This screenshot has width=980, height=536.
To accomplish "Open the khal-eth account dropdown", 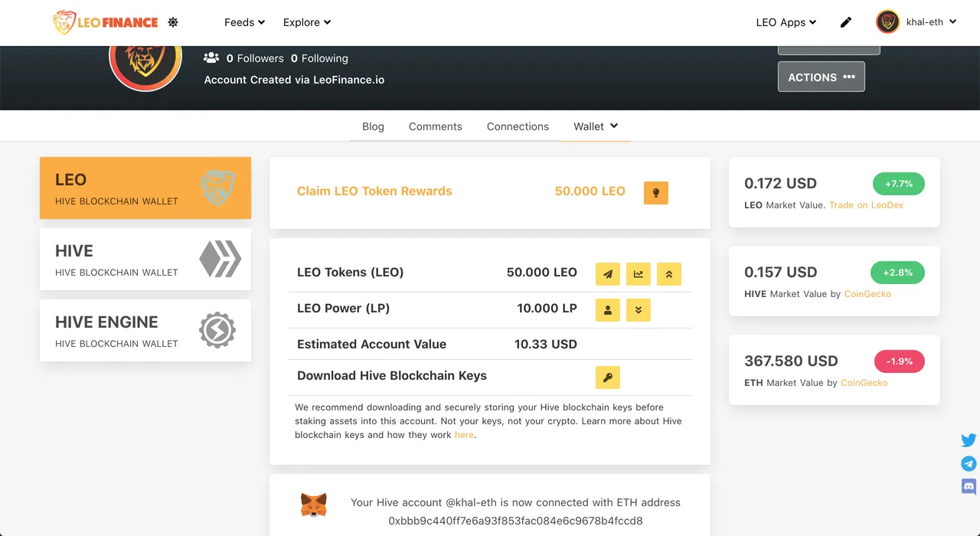I will point(932,22).
